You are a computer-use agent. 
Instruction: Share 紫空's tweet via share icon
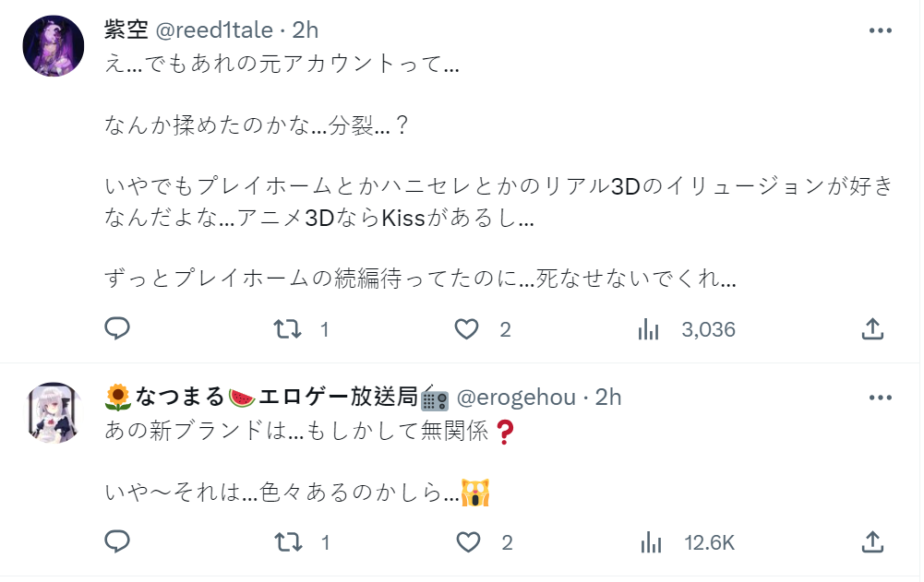872,329
